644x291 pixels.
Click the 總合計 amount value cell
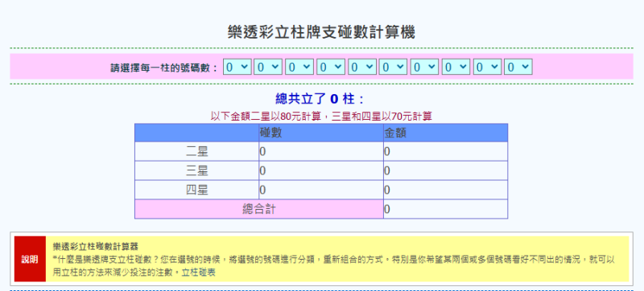446,209
